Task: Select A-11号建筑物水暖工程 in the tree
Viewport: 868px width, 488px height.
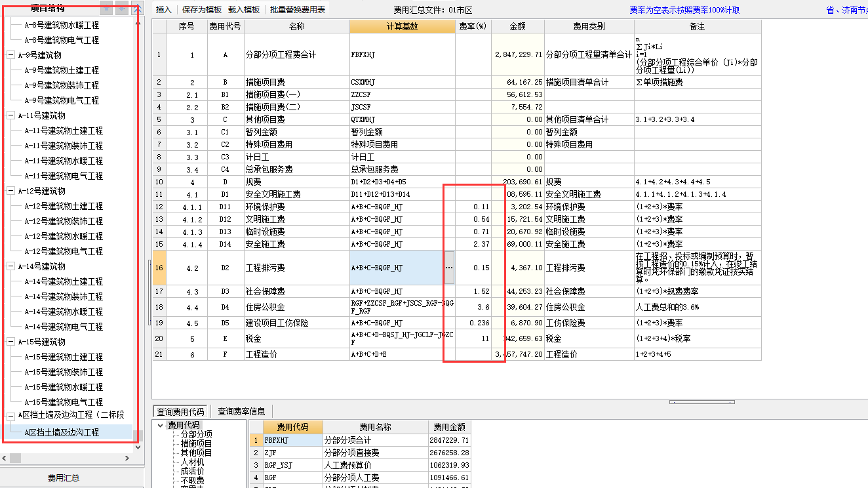Action: click(64, 161)
